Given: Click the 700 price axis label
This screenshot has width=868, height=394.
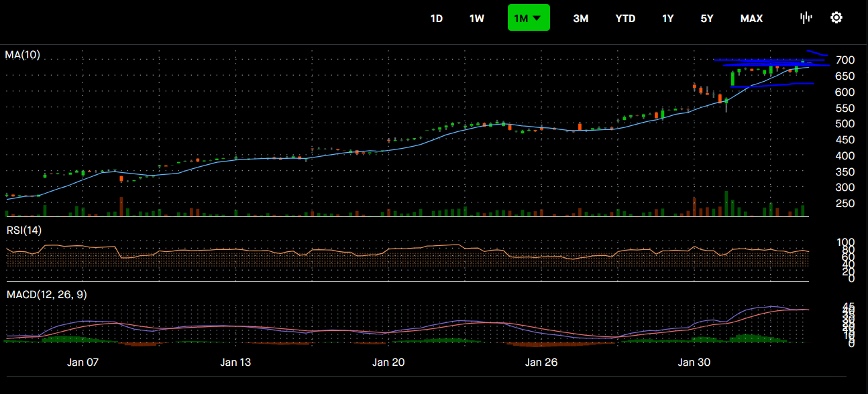Looking at the screenshot, I should pos(845,60).
